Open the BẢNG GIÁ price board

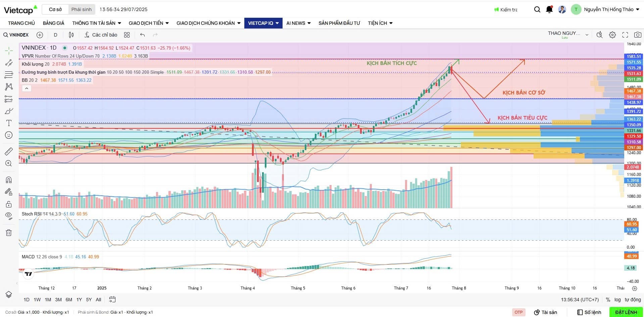[x=53, y=23]
